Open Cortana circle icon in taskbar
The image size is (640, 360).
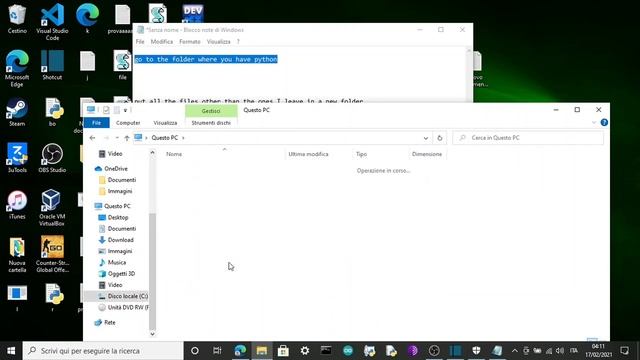coord(195,351)
